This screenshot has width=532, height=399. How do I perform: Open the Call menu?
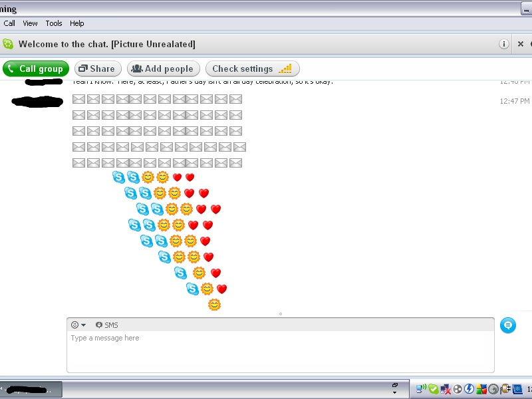[x=9, y=23]
